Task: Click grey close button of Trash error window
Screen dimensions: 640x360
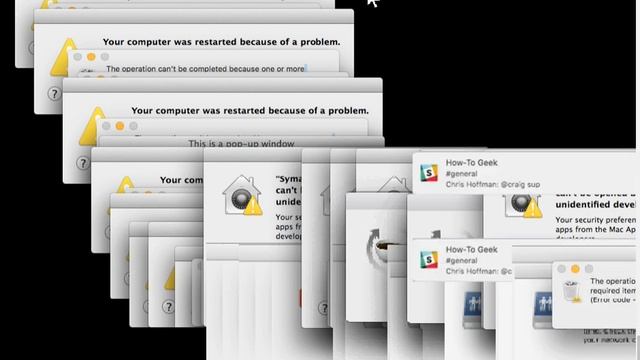Action: [562, 269]
